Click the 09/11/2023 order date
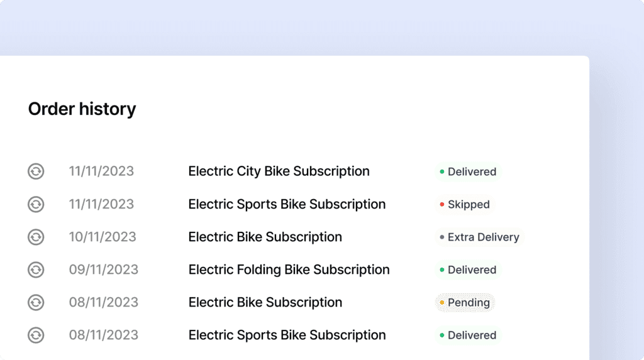This screenshot has width=644, height=360. [x=104, y=270]
